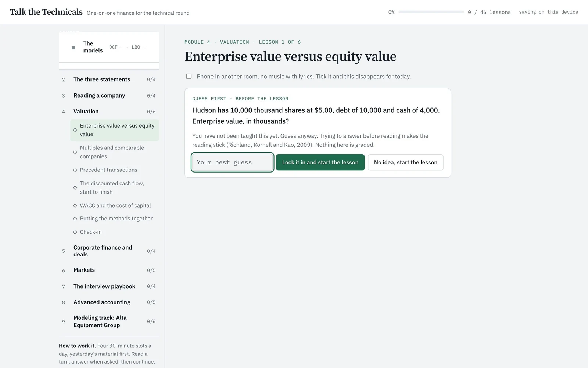
Task: Open The discounted cash flow lesson
Action: [x=115, y=188]
